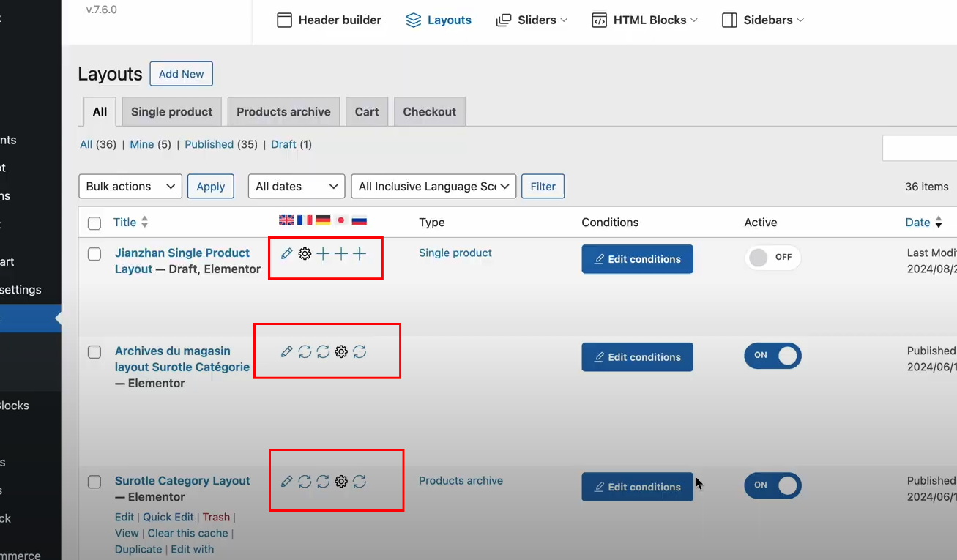Click the gear icon in Archives du magasin row
This screenshot has height=560, width=957.
click(341, 352)
